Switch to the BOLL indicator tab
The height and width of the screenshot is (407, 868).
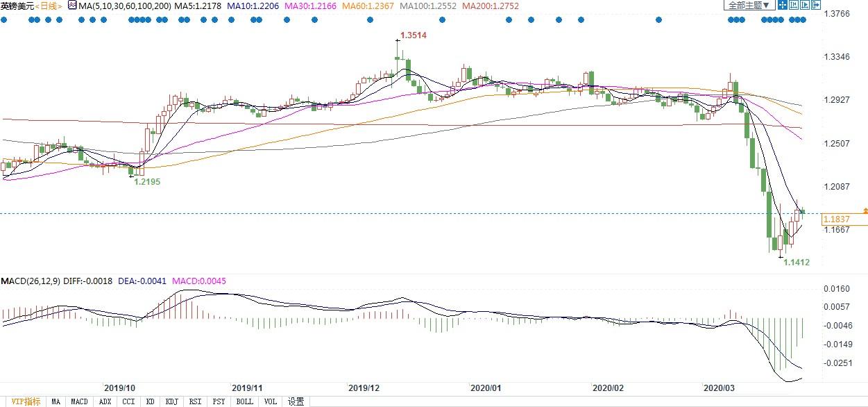(x=244, y=401)
